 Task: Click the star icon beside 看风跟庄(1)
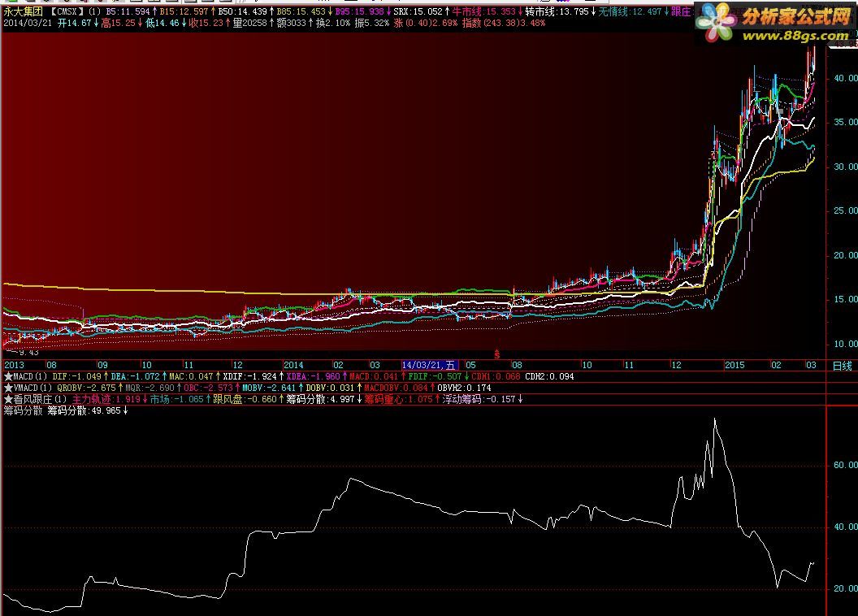[x=8, y=399]
